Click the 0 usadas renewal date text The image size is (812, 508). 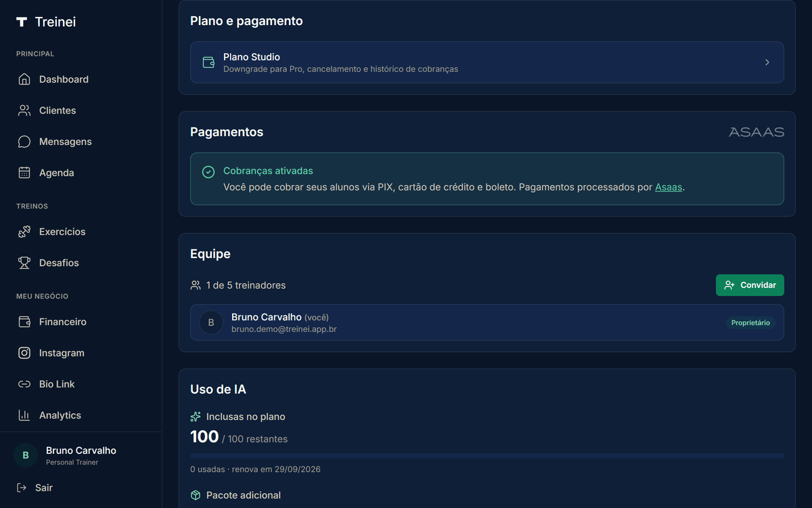(x=255, y=469)
